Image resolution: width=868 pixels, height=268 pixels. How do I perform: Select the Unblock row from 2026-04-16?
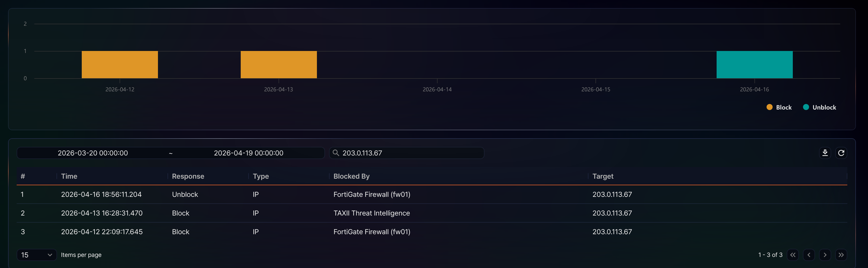[432, 195]
